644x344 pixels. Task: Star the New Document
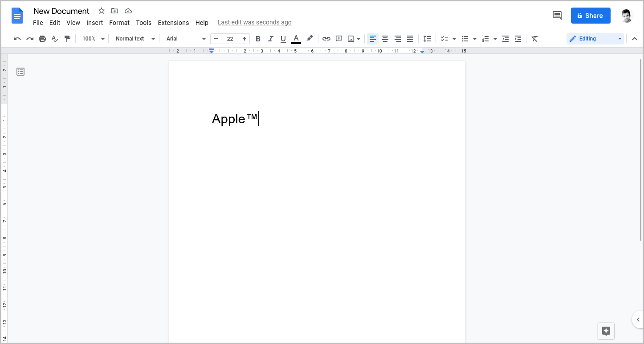(102, 11)
